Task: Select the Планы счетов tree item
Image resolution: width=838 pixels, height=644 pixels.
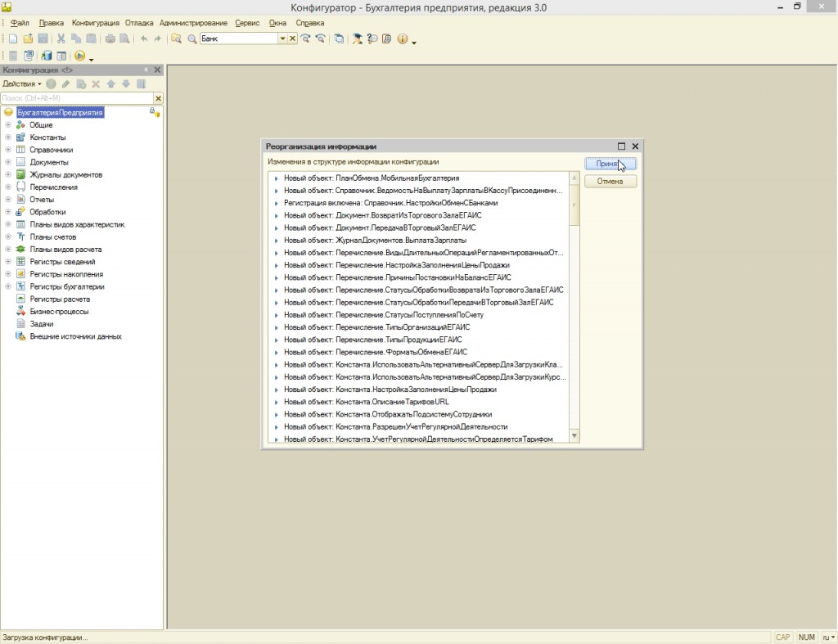Action: (53, 236)
